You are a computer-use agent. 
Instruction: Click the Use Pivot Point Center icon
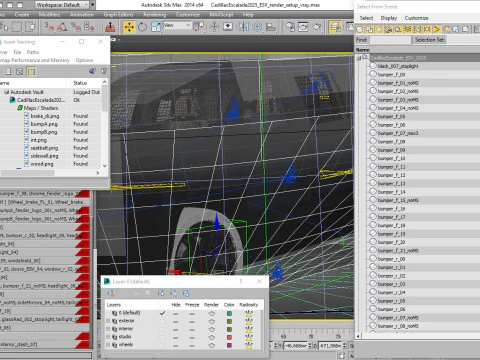click(198, 27)
